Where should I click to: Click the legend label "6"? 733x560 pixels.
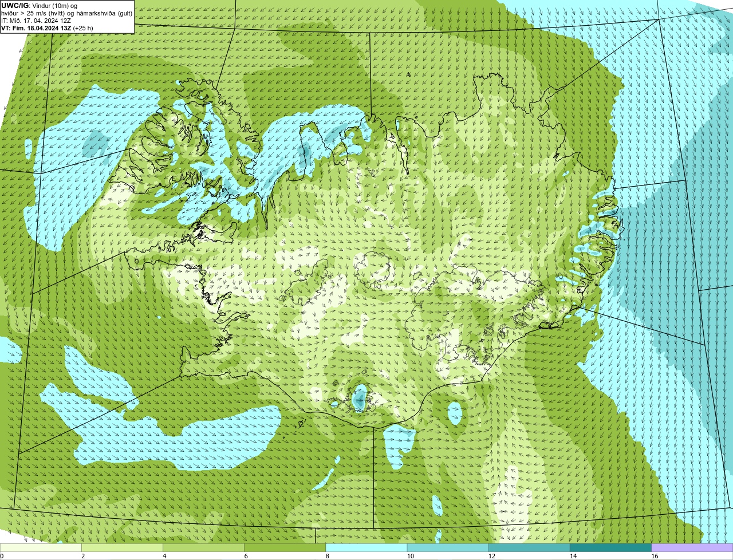(x=246, y=556)
